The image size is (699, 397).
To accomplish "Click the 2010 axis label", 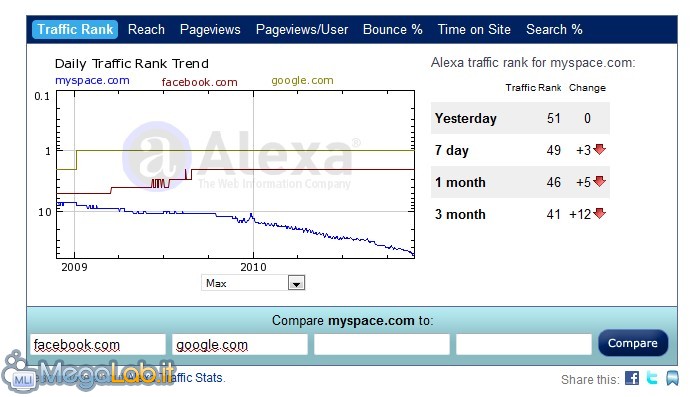I will [x=253, y=267].
